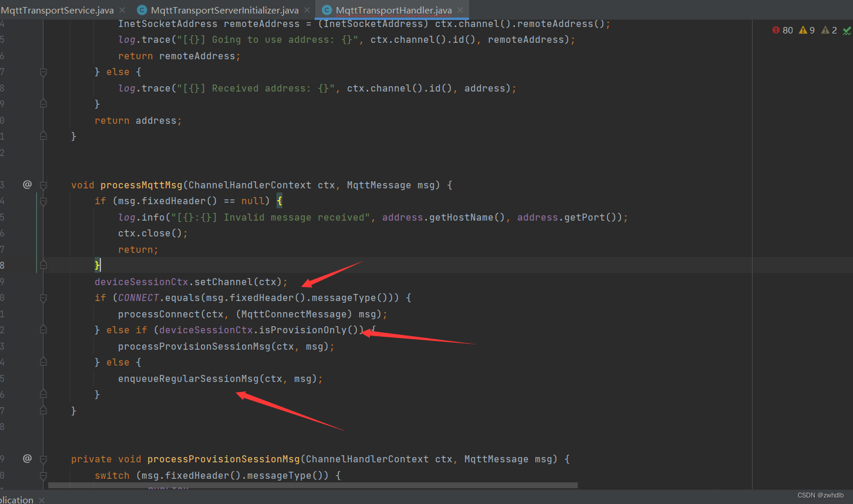Screen dimensions: 853x504
Task: Click 'return remoteAddress;' statement
Action: [179, 56]
